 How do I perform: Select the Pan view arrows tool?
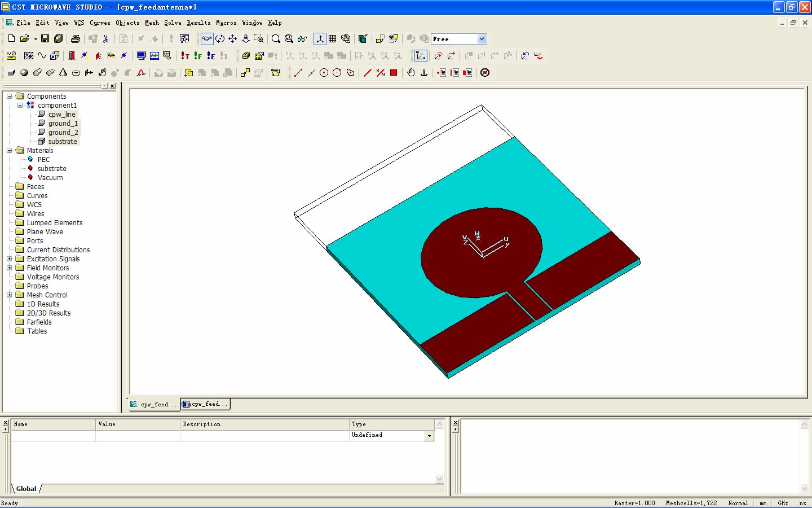tap(233, 39)
